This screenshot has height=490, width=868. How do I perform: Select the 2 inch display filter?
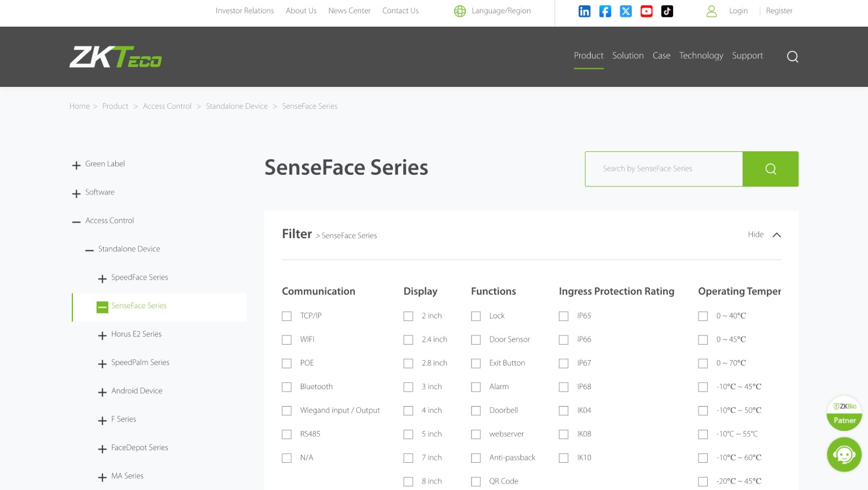tap(409, 316)
